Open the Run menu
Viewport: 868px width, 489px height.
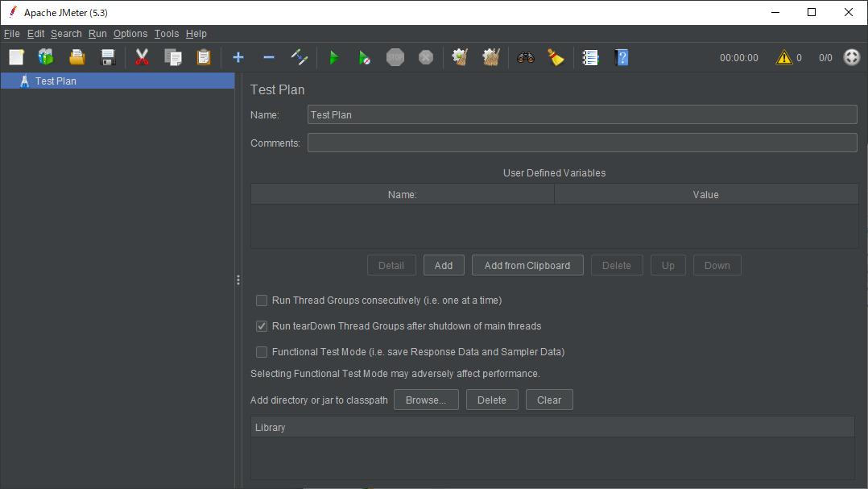97,34
